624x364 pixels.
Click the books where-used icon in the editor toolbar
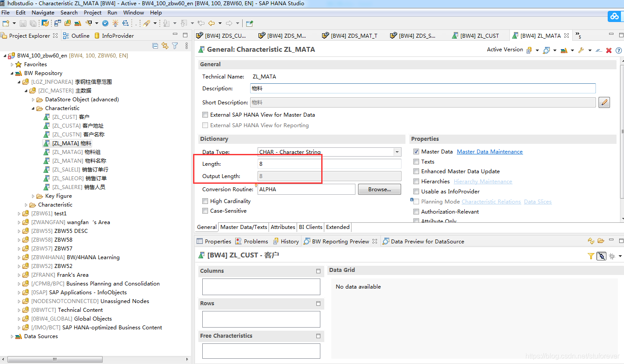pos(564,50)
